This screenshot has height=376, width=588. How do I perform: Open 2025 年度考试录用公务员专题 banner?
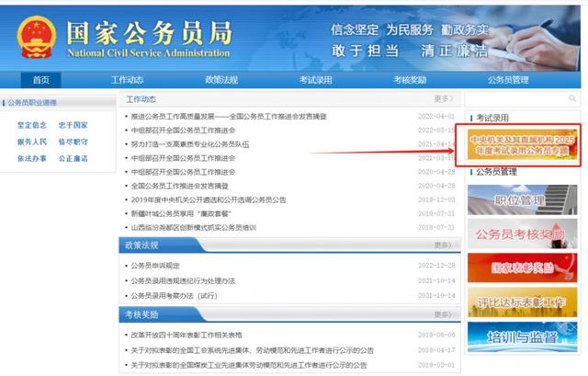[522, 145]
